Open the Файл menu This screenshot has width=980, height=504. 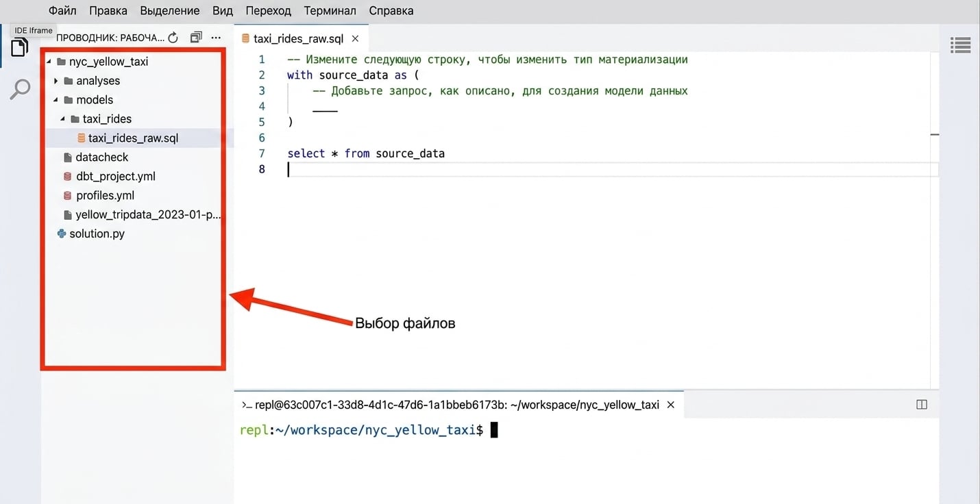(x=62, y=11)
